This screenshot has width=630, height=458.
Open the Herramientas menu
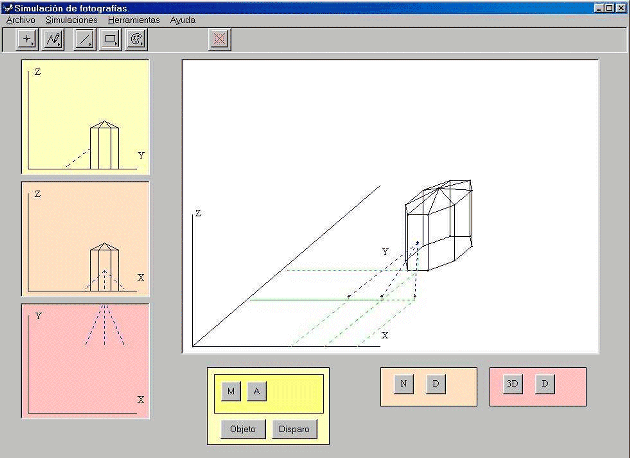(x=134, y=20)
